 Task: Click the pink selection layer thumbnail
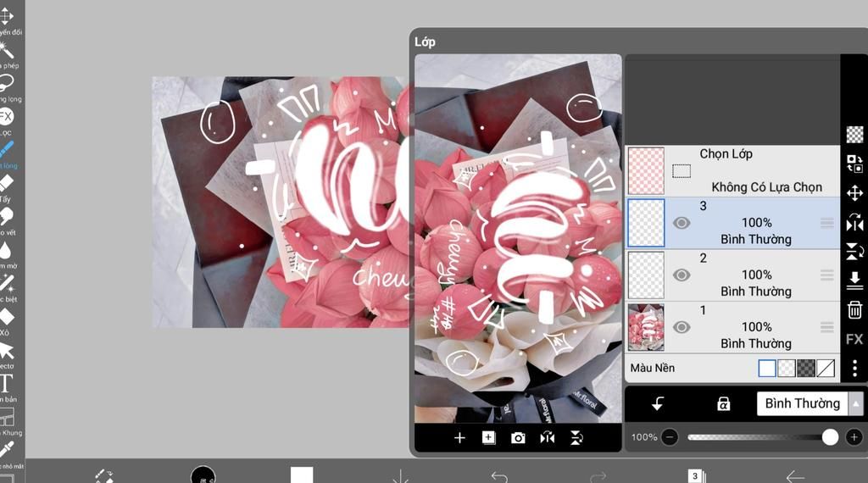(646, 170)
